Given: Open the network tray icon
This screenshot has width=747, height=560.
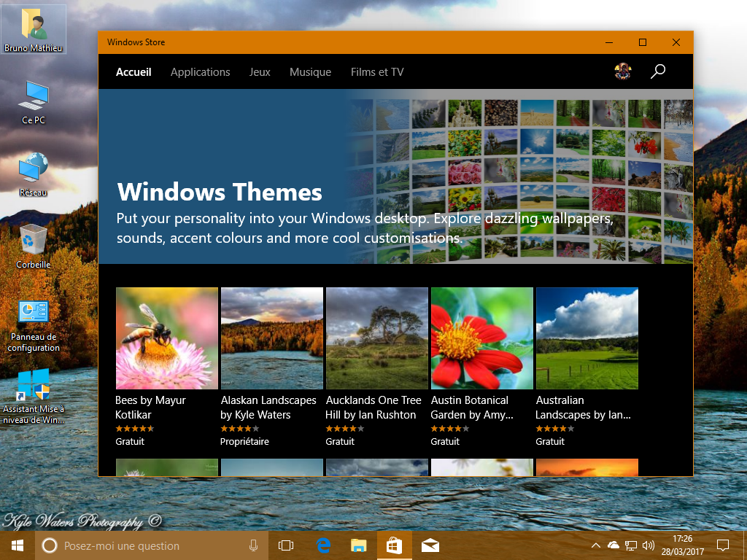Looking at the screenshot, I should coord(631,545).
